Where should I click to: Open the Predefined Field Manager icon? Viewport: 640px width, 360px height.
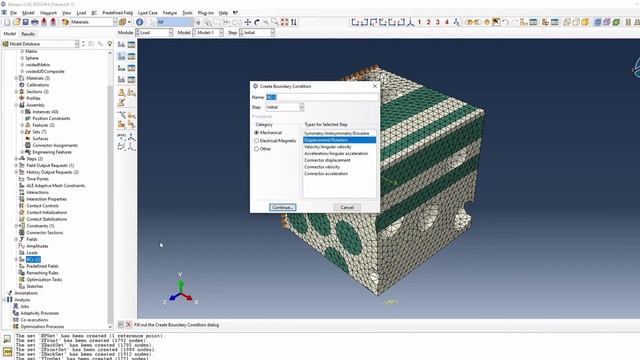click(x=131, y=68)
